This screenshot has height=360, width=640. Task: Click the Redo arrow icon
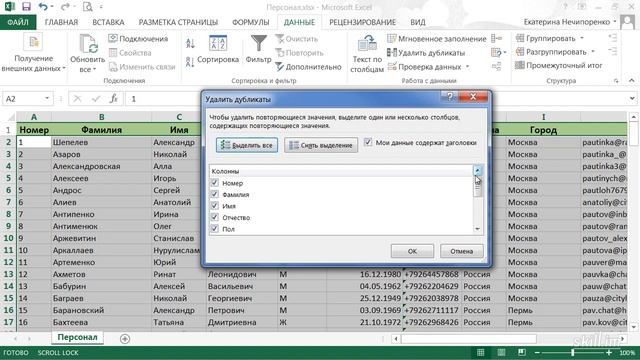click(x=65, y=7)
